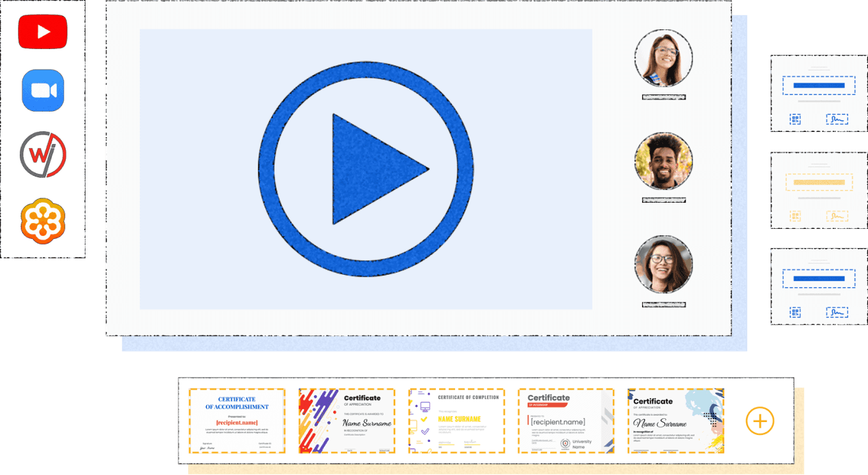The image size is (868, 475).
Task: Select the Zoom video camera icon
Action: coord(43,91)
